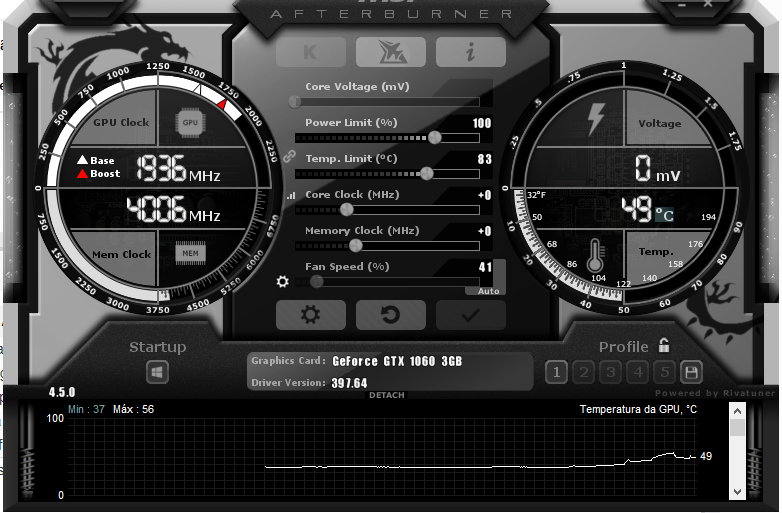Screen dimensions: 782x513
Task: Close Afterburner with the X button
Action: (708, 3)
